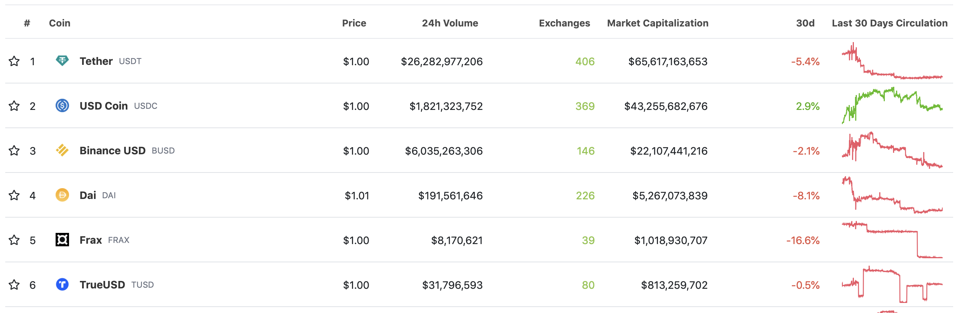Mark TrueUSD as favorite with star

tap(14, 285)
